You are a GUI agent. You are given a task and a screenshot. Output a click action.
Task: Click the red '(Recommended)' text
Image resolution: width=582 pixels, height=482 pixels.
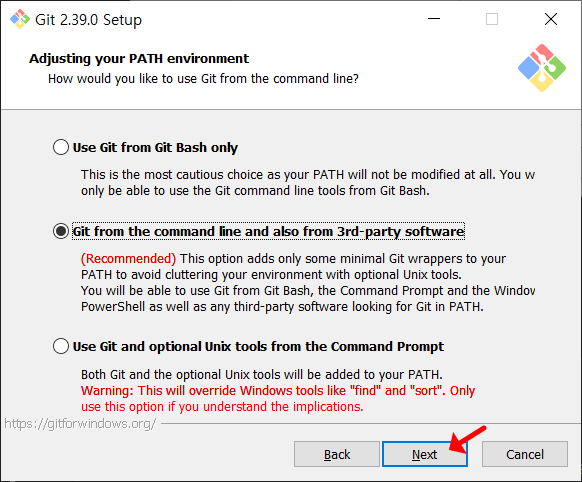click(128, 258)
